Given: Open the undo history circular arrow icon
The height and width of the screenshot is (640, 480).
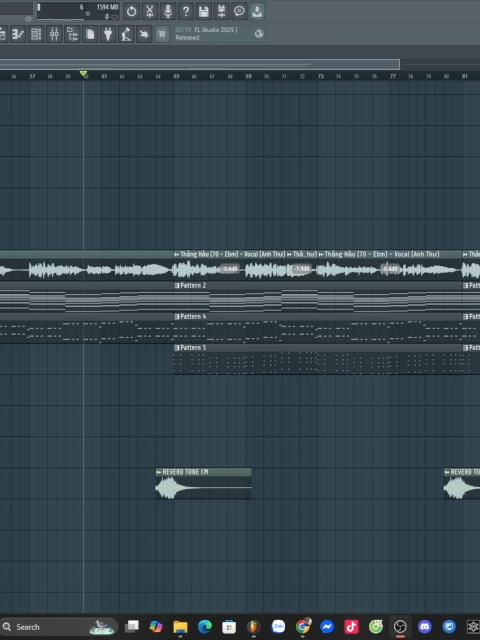Looking at the screenshot, I should [131, 11].
